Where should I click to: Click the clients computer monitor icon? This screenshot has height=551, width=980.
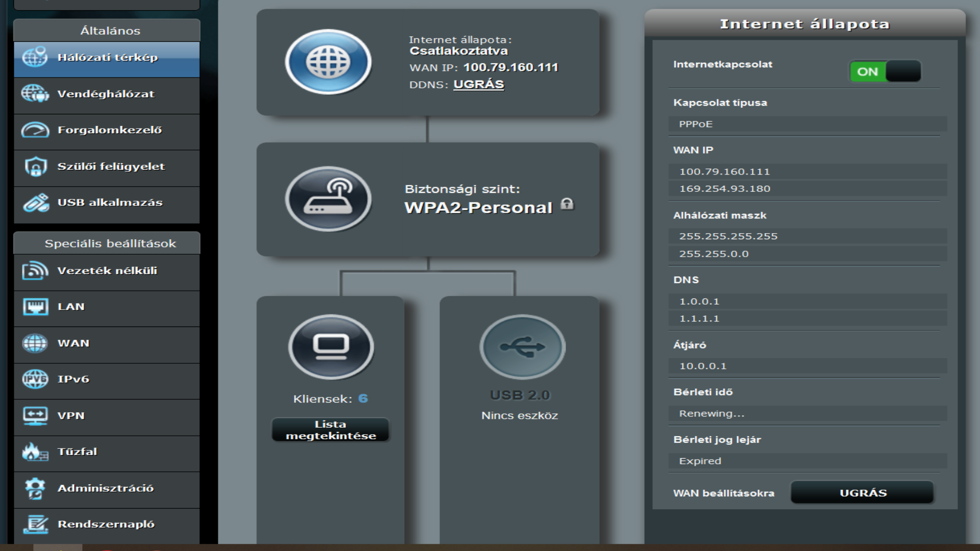331,347
